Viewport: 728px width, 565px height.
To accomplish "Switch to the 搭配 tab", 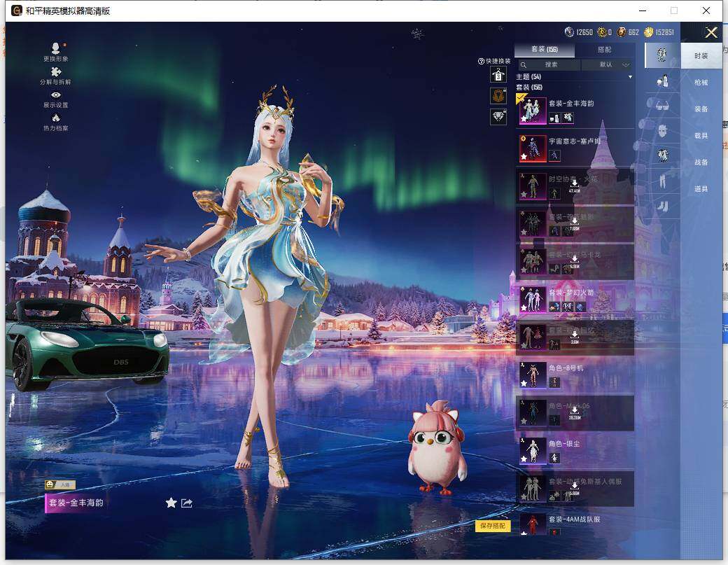I will [604, 49].
